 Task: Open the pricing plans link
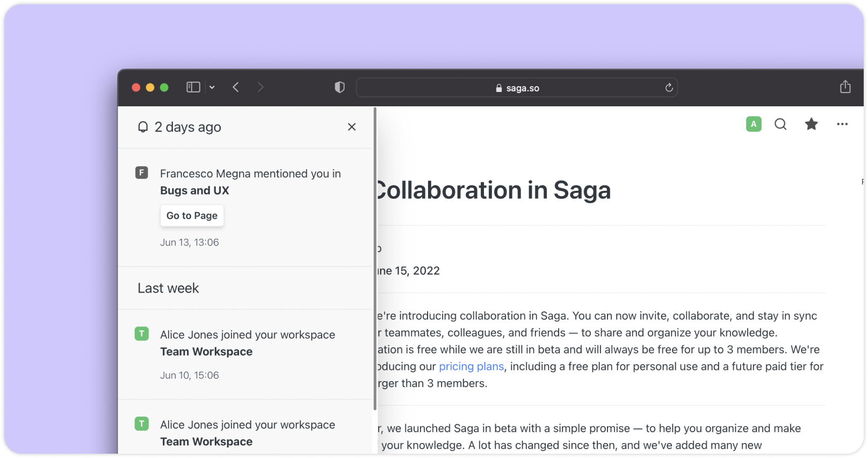471,366
